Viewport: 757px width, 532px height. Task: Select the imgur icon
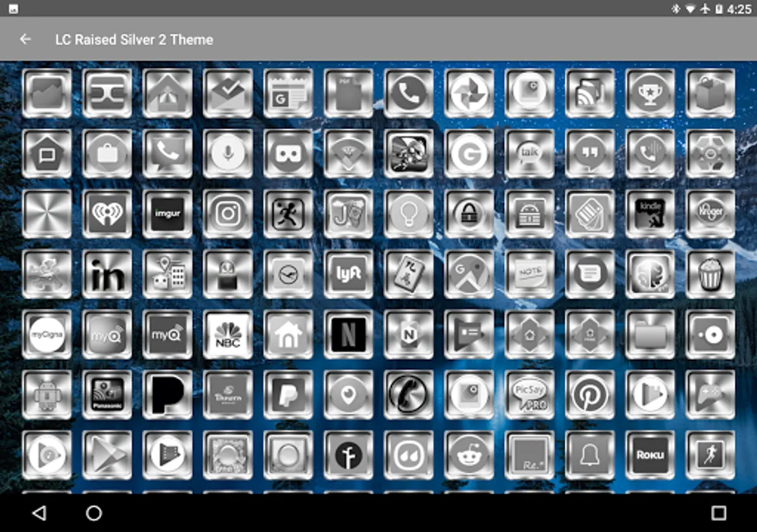tap(167, 213)
